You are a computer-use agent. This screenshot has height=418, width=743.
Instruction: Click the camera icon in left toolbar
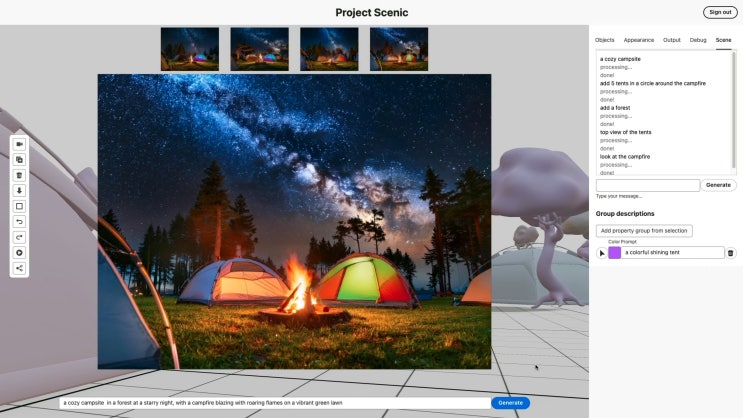(x=19, y=144)
